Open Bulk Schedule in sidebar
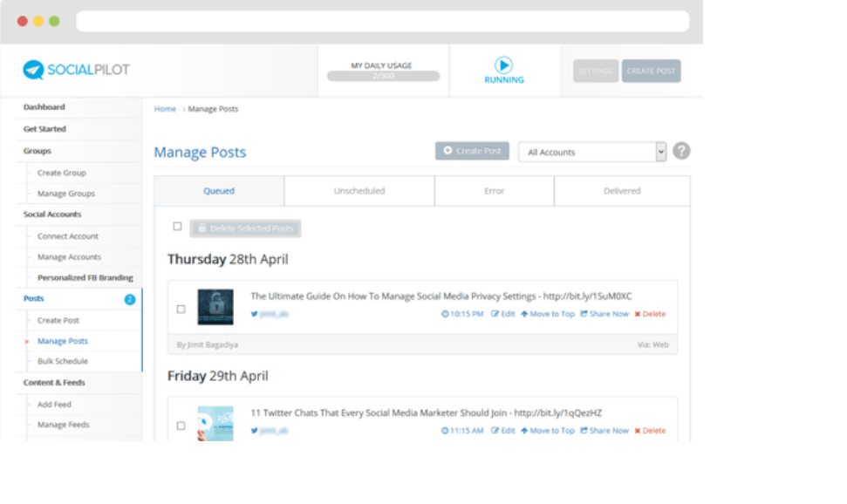Viewport: 847px width, 504px height. (62, 361)
